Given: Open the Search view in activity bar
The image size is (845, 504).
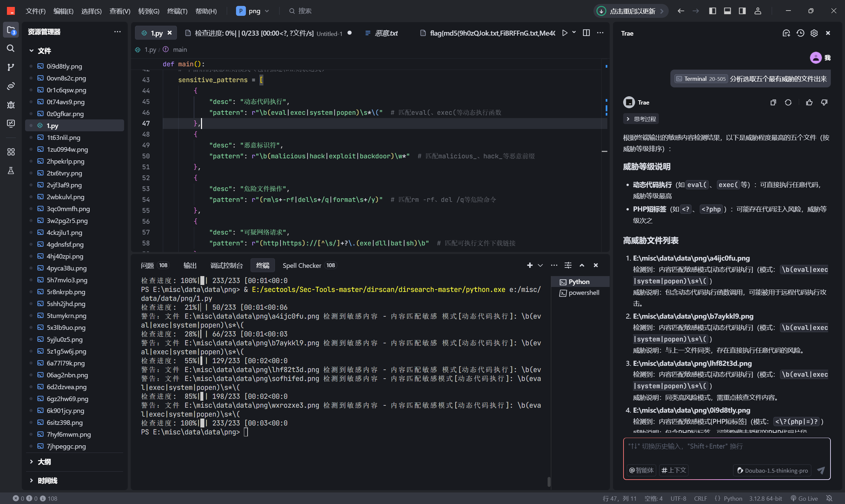Looking at the screenshot, I should pyautogui.click(x=11, y=48).
